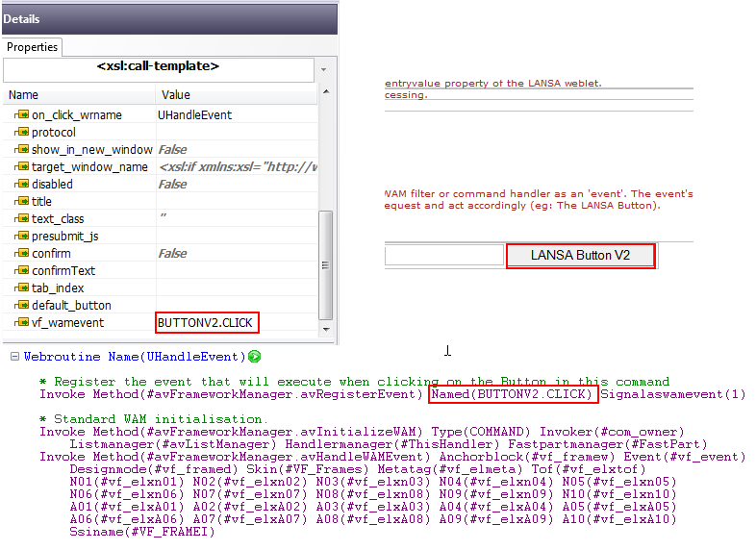Click the confirmText property icon
The width and height of the screenshot is (756, 550).
22,270
